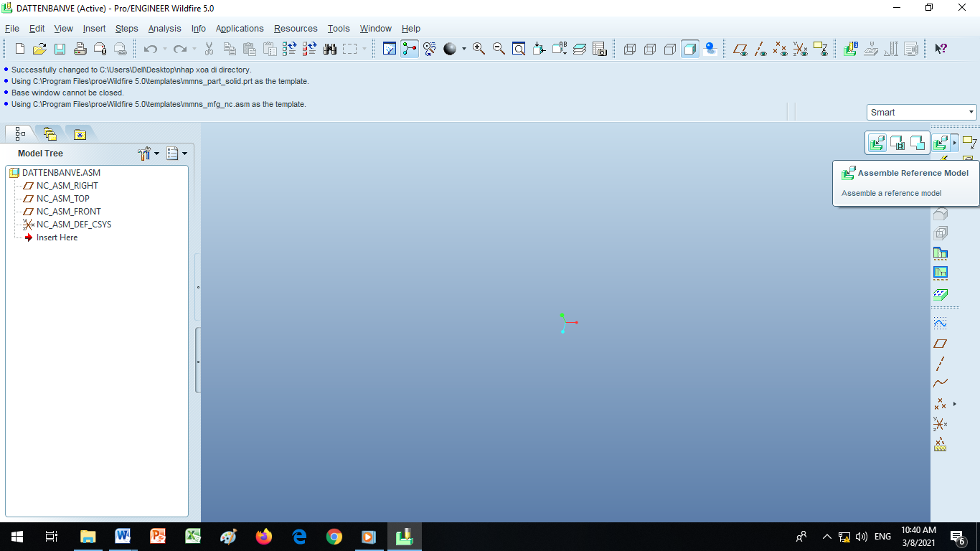Open the Applications menu
The height and width of the screenshot is (551, 980).
[240, 29]
